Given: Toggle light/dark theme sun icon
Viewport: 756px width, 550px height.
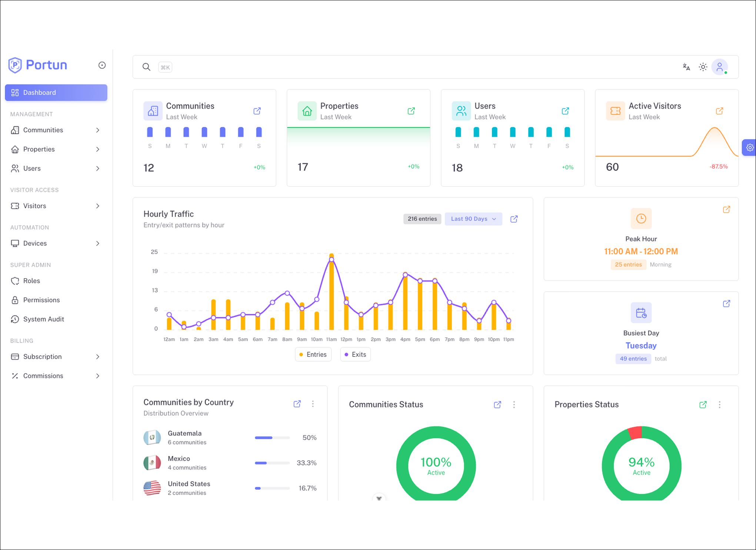Looking at the screenshot, I should 703,67.
